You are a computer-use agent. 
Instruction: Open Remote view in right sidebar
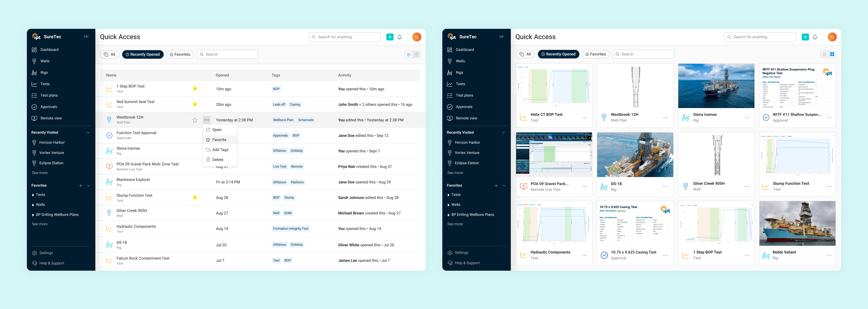(466, 118)
